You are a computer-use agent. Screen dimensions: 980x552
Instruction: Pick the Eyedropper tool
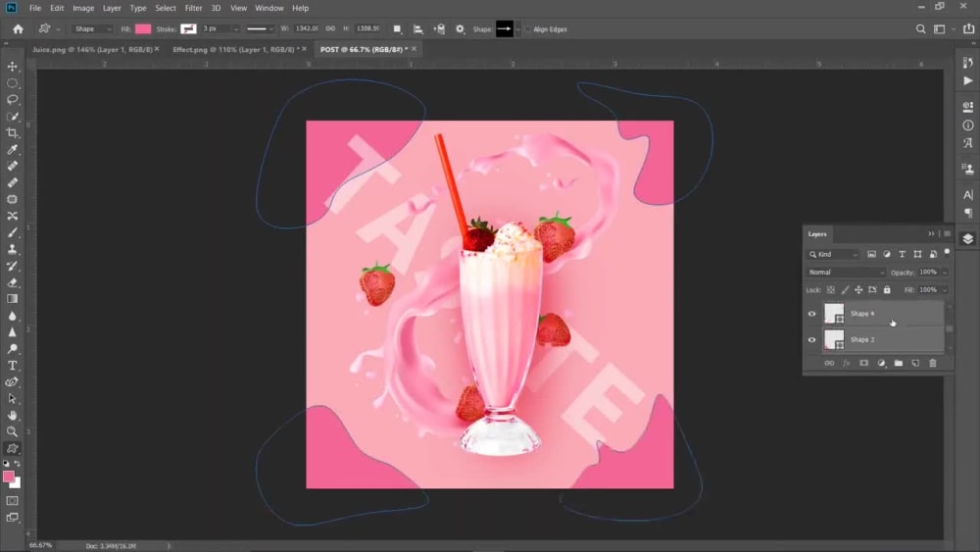(12, 149)
